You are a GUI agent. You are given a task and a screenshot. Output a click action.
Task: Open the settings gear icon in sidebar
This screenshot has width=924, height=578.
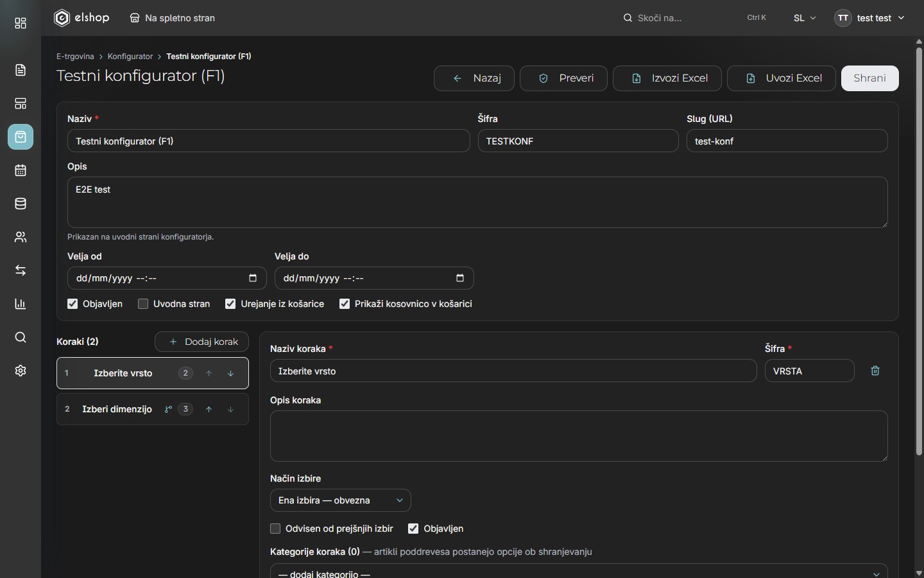(21, 371)
